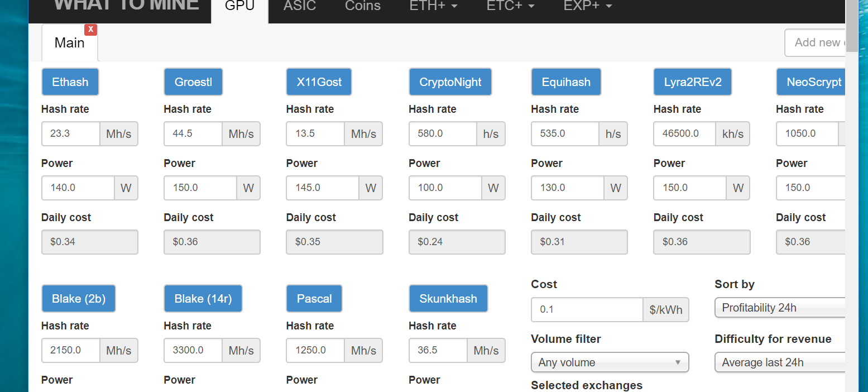Disable the Equihash algorithm button
The width and height of the screenshot is (868, 392).
point(565,82)
